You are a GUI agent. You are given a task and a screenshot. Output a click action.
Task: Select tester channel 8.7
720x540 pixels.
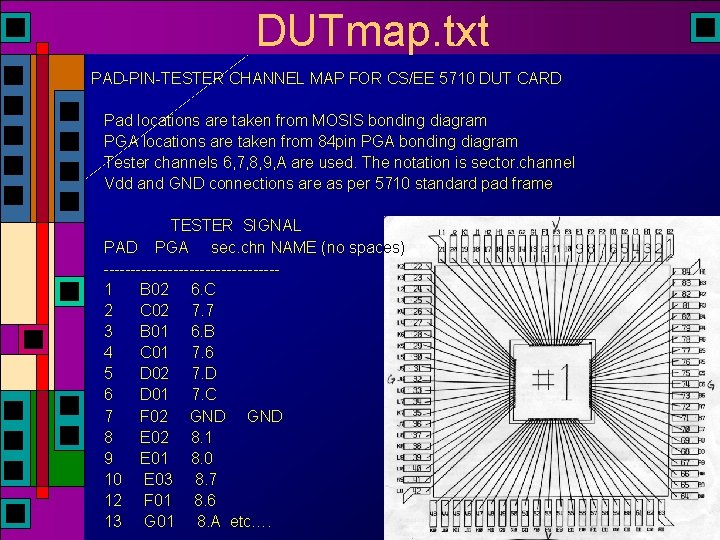206,479
